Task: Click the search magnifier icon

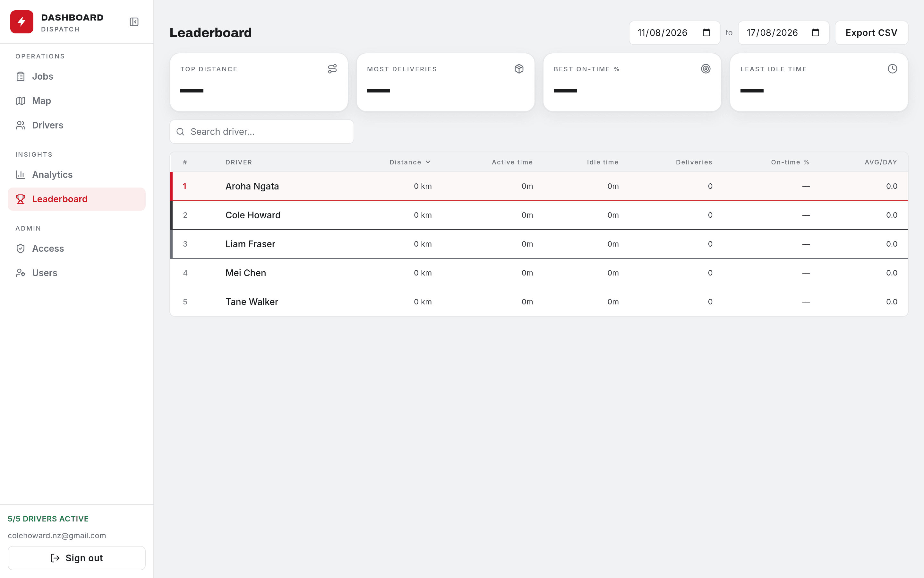Action: [180, 132]
